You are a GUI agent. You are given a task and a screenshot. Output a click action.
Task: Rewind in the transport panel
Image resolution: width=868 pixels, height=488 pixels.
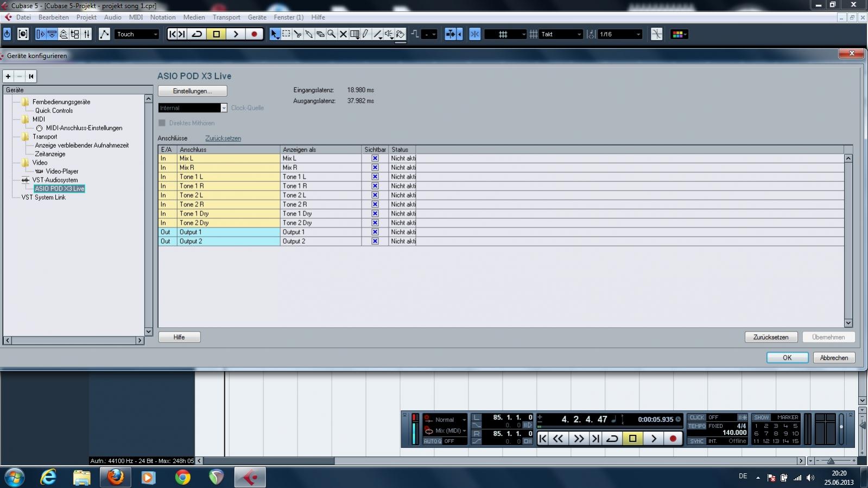(558, 439)
